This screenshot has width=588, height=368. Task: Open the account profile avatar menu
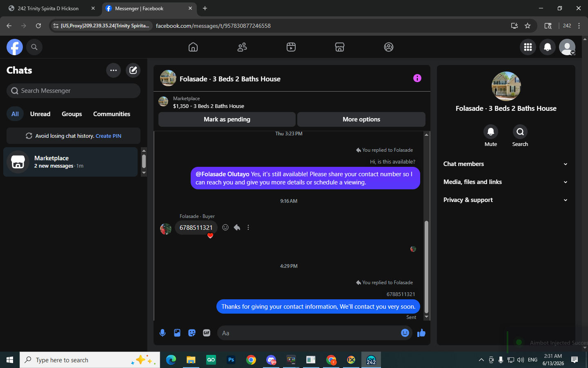pyautogui.click(x=567, y=47)
